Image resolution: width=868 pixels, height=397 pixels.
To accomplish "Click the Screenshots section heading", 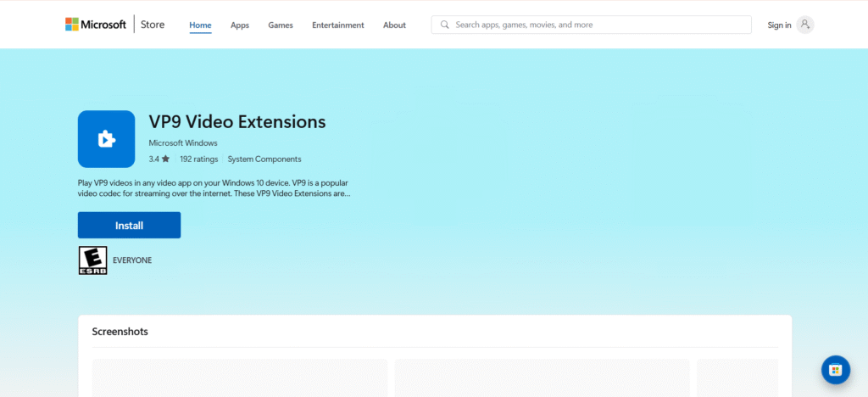I will (120, 332).
